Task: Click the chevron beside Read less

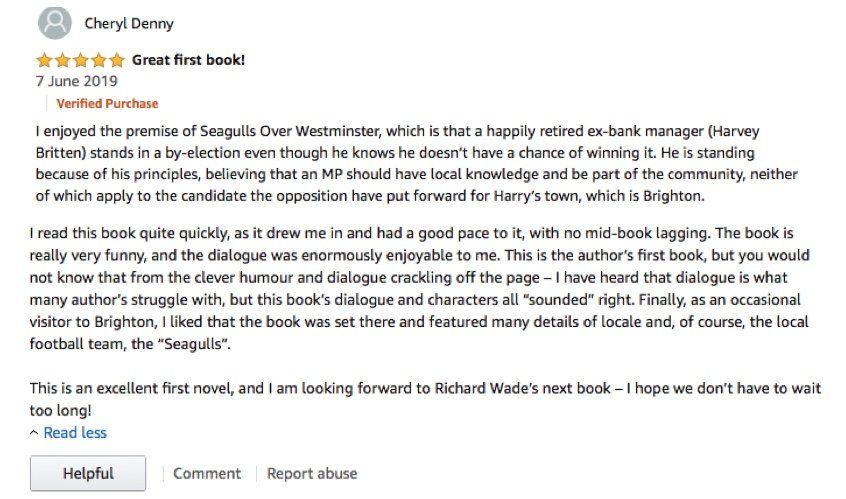Action: click(35, 433)
